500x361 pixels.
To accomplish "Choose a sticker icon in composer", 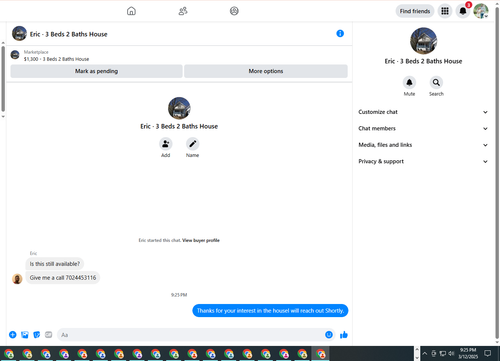I will pos(37,335).
